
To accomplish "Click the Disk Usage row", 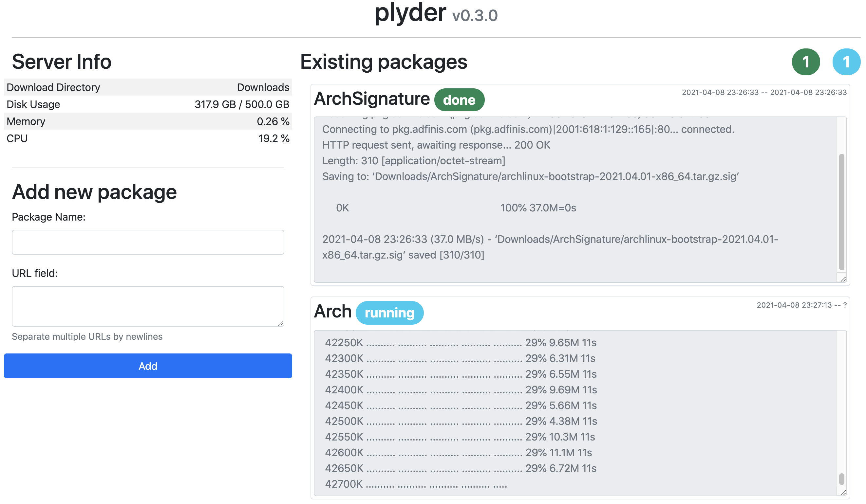I will tap(148, 104).
